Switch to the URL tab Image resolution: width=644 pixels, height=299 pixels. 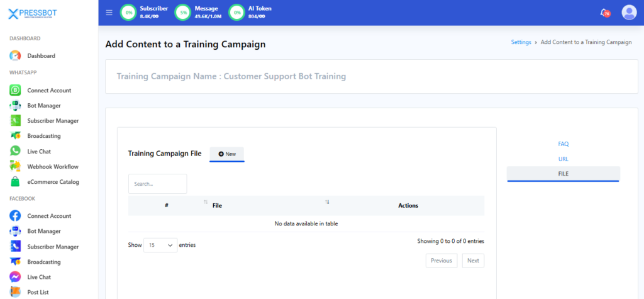tap(563, 159)
